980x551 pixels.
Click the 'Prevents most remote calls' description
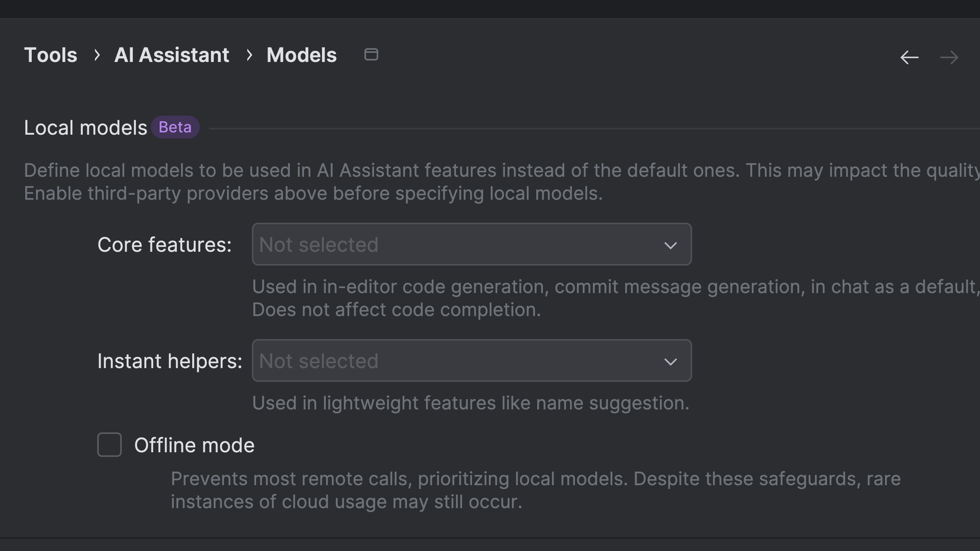[535, 490]
